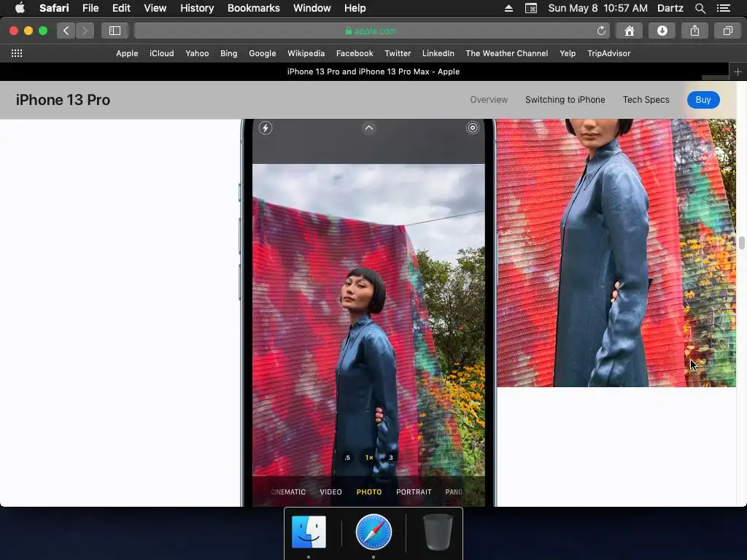
Task: Open Spotlight search magnifier
Action: coord(700,8)
